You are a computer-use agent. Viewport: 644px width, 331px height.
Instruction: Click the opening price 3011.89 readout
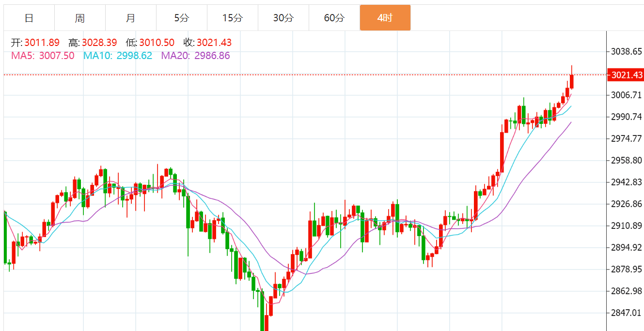pyautogui.click(x=42, y=43)
